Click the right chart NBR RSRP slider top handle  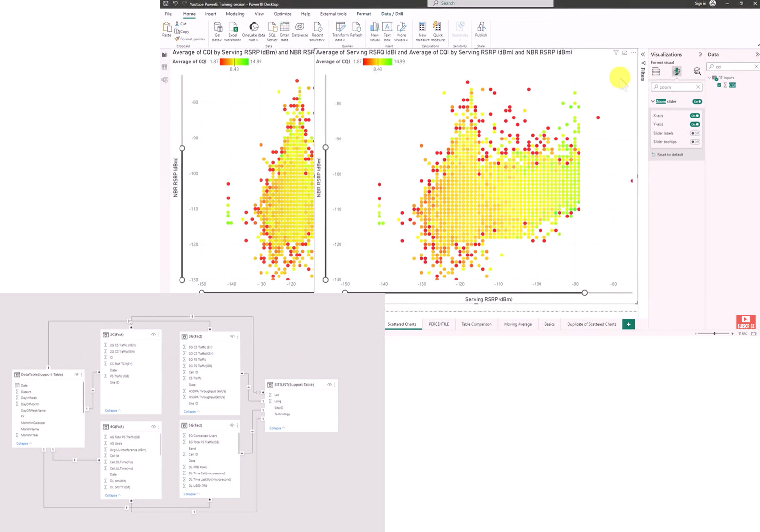coord(325,147)
